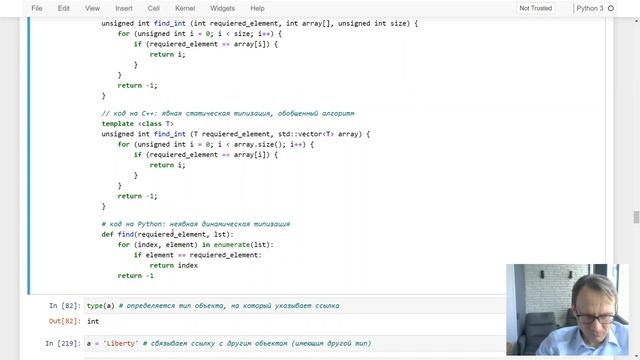
Task: Click the 'return index' line
Action: pos(173,265)
